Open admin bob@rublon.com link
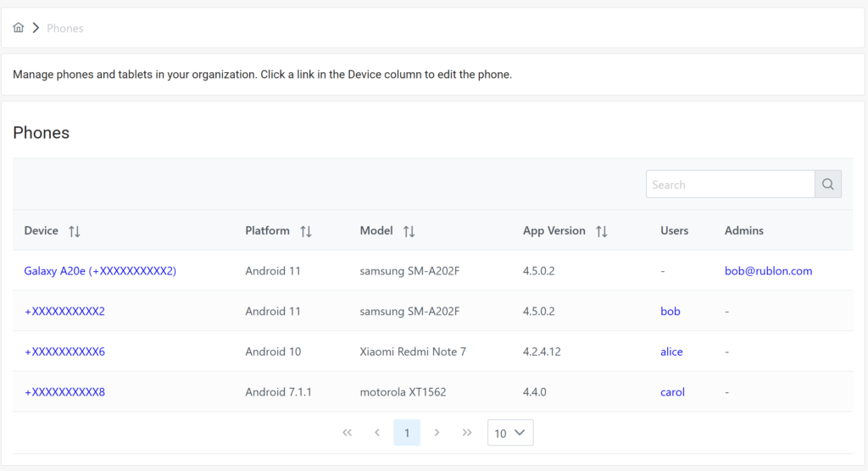 [768, 271]
